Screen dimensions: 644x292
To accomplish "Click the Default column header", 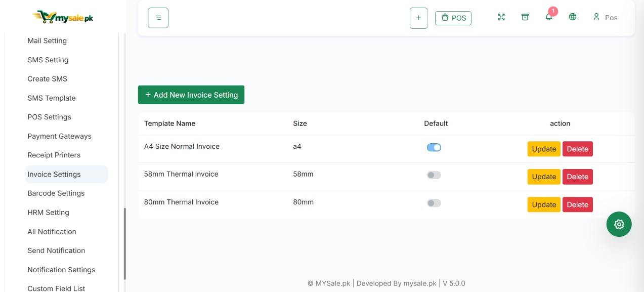I will click(x=436, y=123).
